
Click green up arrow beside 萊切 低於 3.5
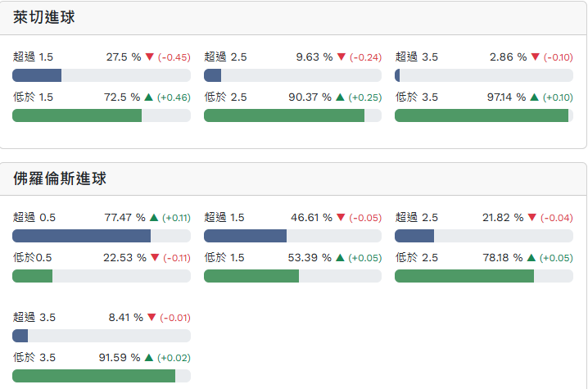coord(534,97)
